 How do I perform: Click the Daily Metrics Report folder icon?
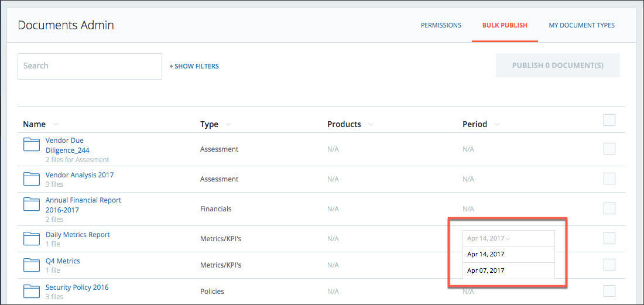[x=31, y=239]
